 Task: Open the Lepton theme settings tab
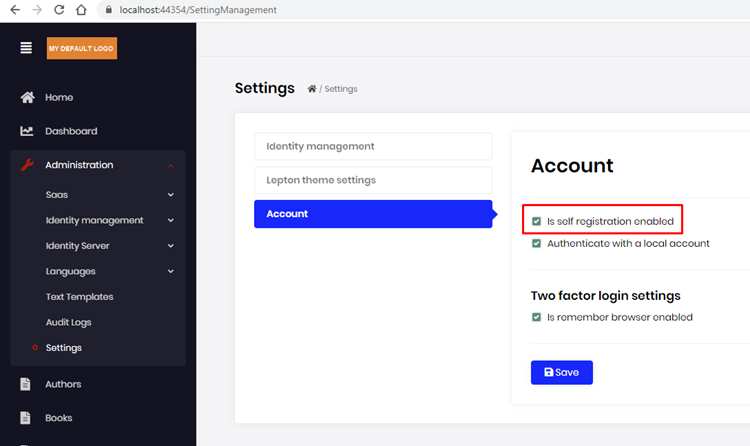372,180
